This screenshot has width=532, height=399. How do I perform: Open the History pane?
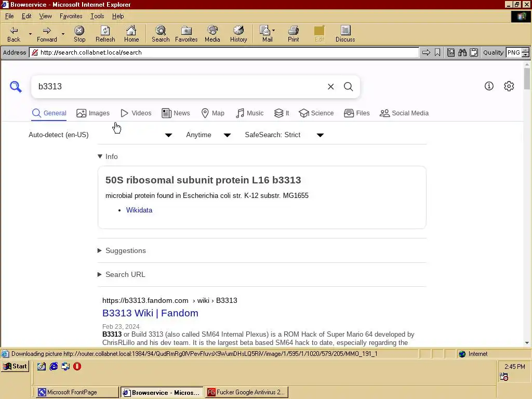[238, 34]
